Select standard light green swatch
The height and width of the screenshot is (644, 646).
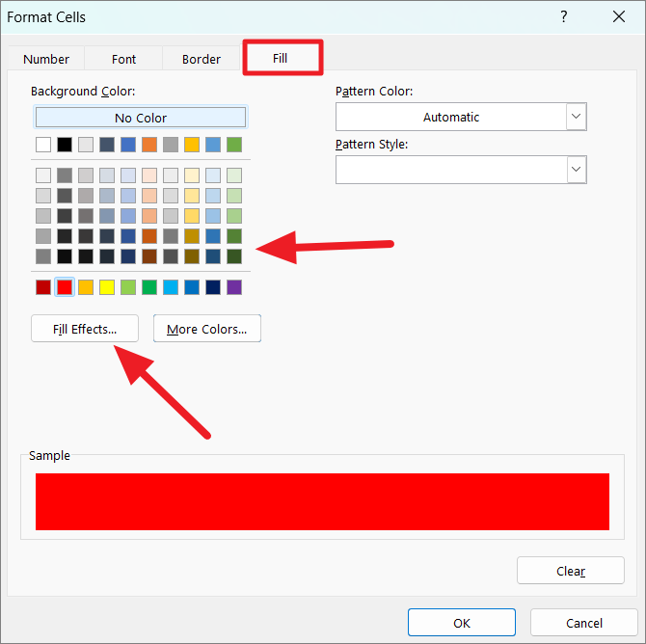click(x=128, y=287)
